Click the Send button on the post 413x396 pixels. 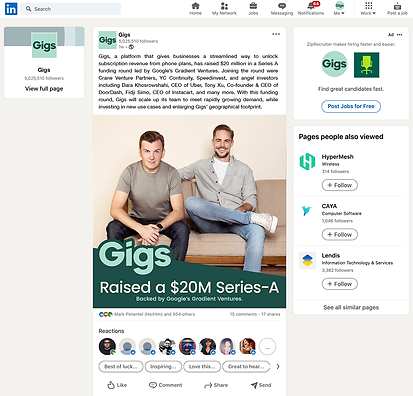point(261,385)
